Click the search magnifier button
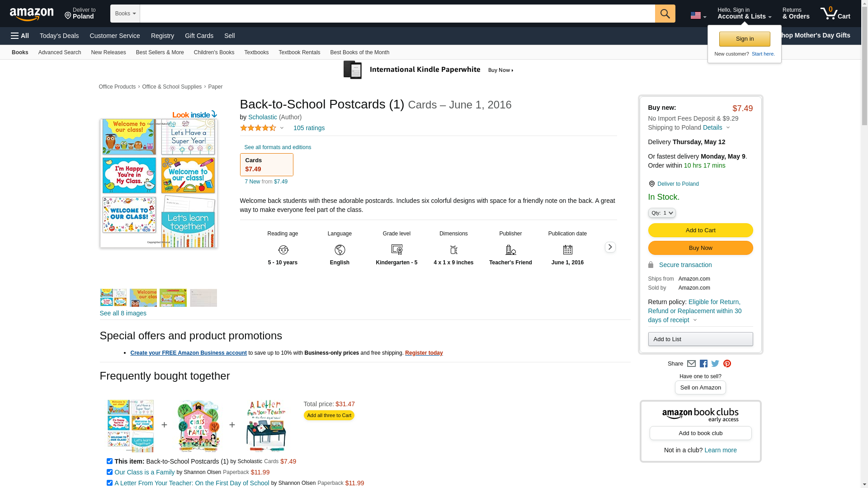868x488 pixels. 665,14
